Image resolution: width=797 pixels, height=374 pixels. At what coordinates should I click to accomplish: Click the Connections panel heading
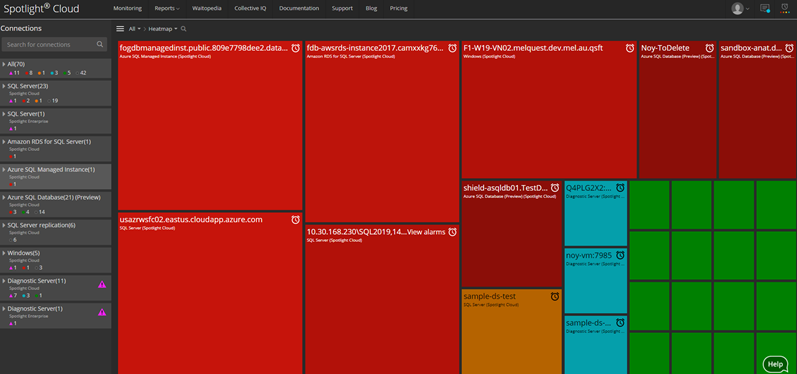point(21,28)
